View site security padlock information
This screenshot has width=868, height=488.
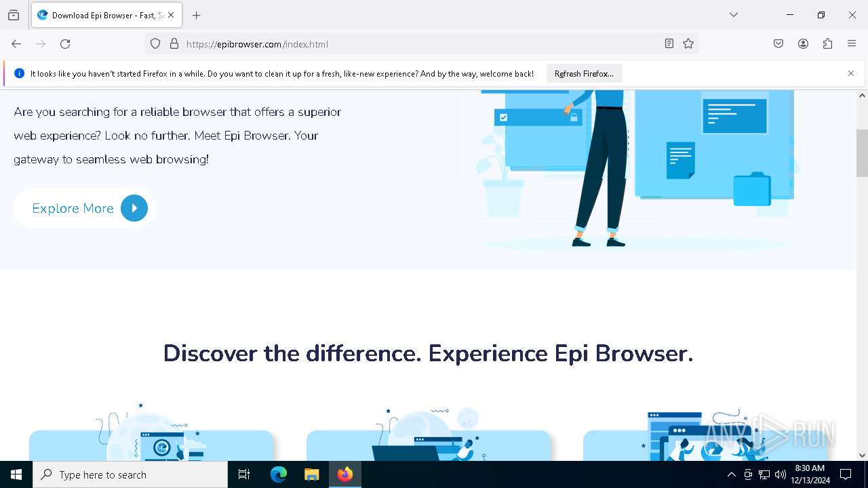click(174, 44)
